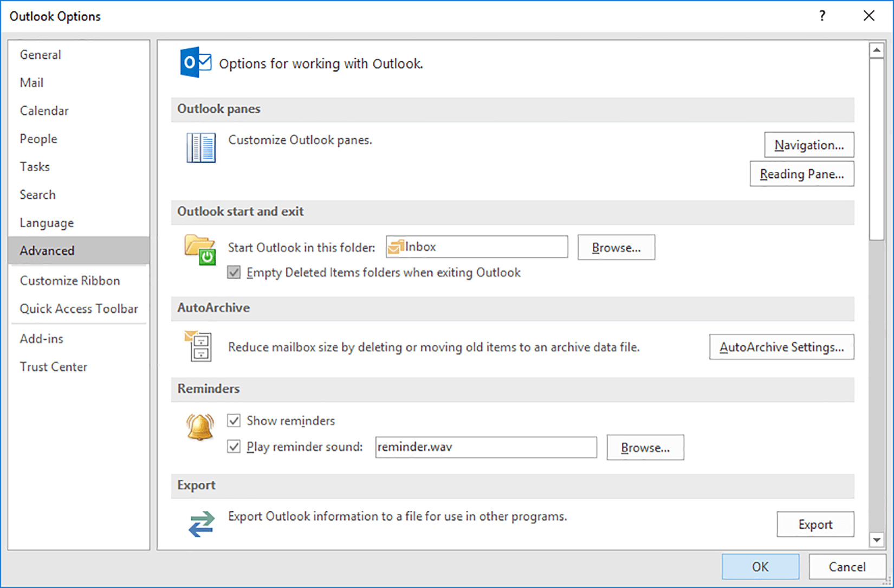The image size is (894, 588).
Task: Toggle Empty Deleted Items folders checkbox
Action: click(x=234, y=273)
